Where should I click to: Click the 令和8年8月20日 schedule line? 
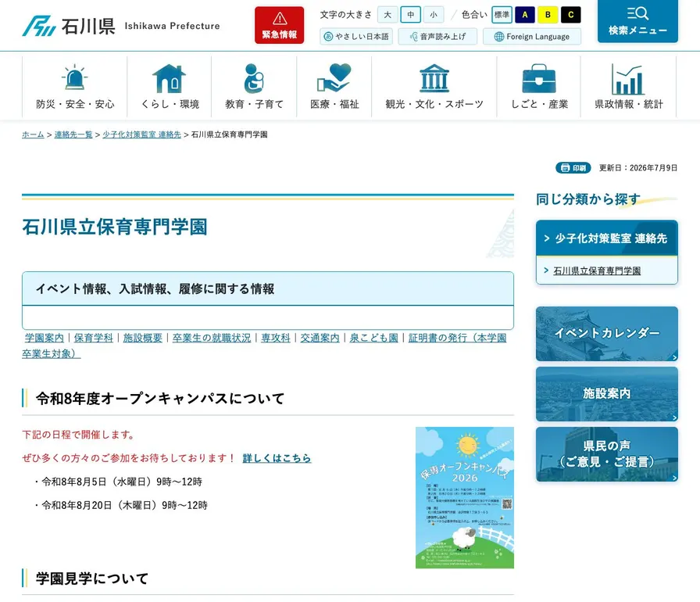[121, 506]
